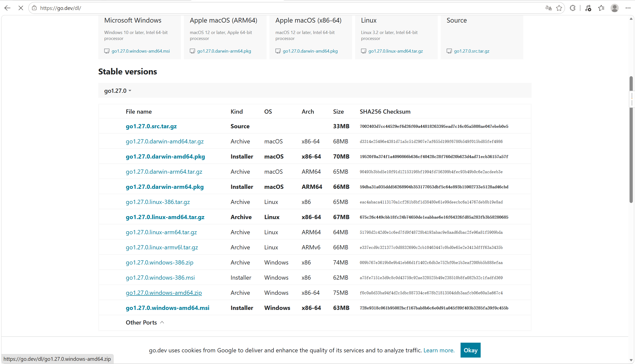
Task: Open go1.27.0.windows-amd64.zip table link
Action: pyautogui.click(x=164, y=293)
